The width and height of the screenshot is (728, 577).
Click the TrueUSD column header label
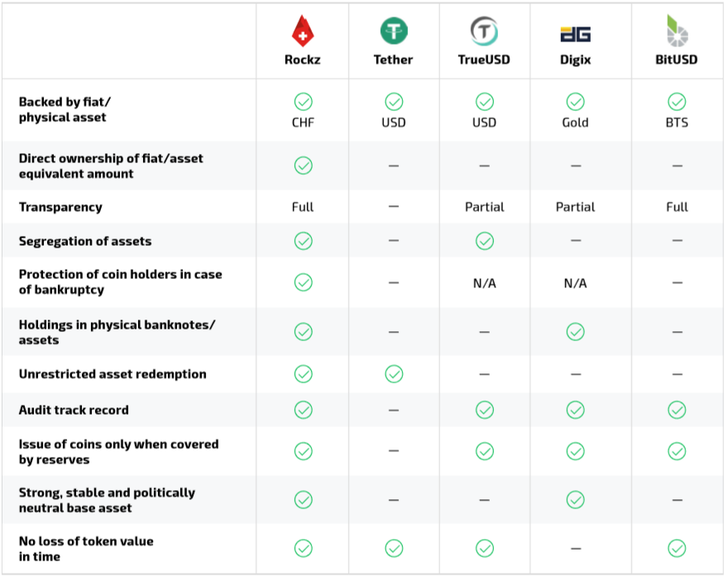pyautogui.click(x=484, y=60)
